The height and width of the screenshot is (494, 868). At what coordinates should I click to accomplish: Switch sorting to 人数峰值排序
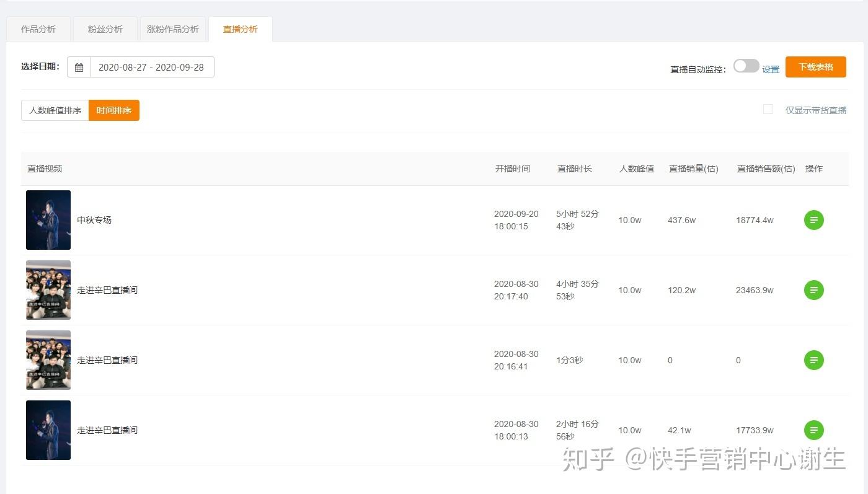click(55, 110)
